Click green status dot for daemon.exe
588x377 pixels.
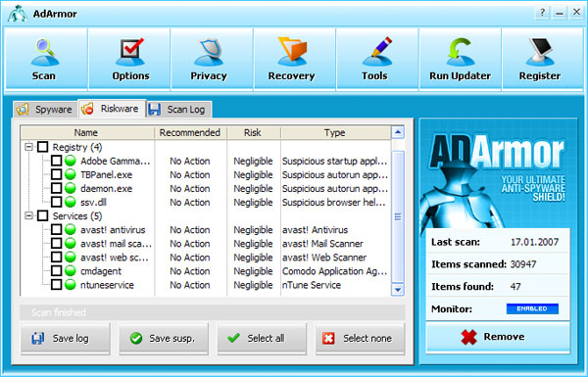(71, 188)
